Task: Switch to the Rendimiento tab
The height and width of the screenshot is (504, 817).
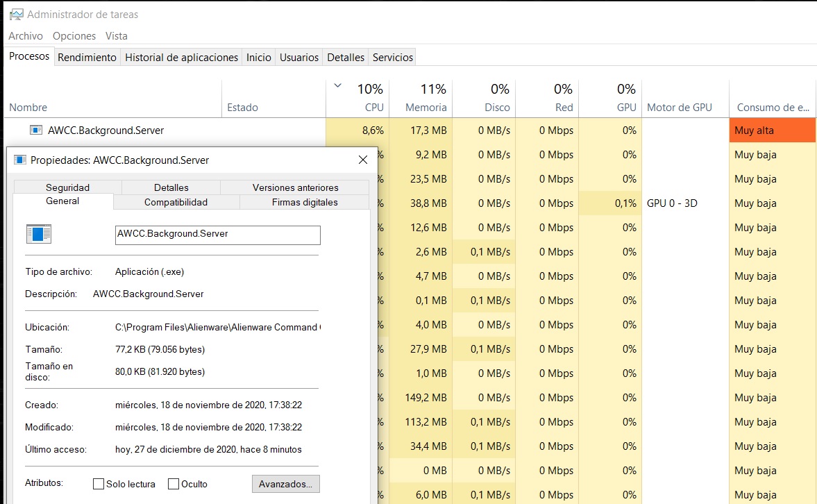Action: (87, 58)
